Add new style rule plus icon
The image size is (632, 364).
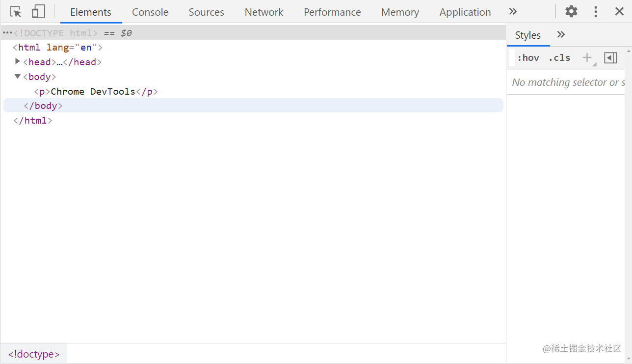tap(587, 58)
